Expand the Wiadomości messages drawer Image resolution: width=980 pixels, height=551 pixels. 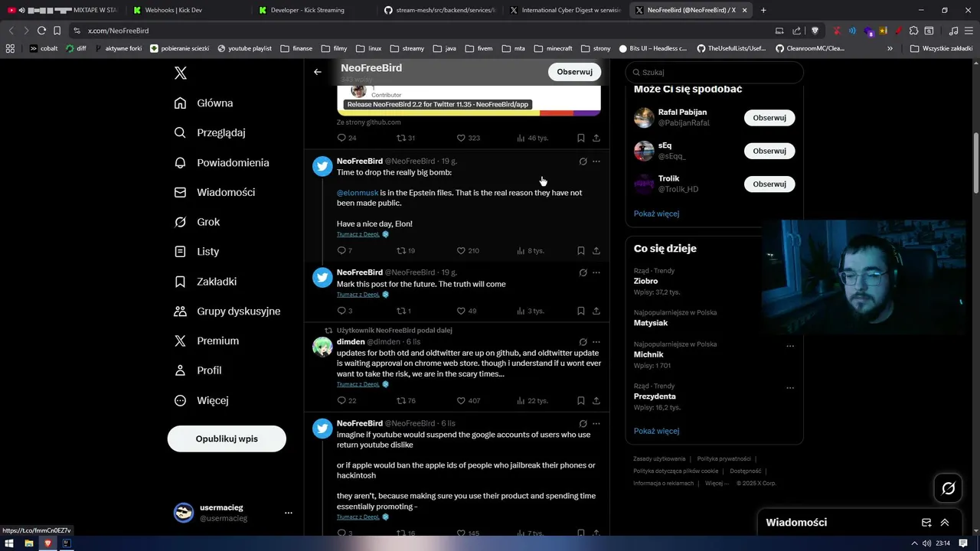point(945,523)
